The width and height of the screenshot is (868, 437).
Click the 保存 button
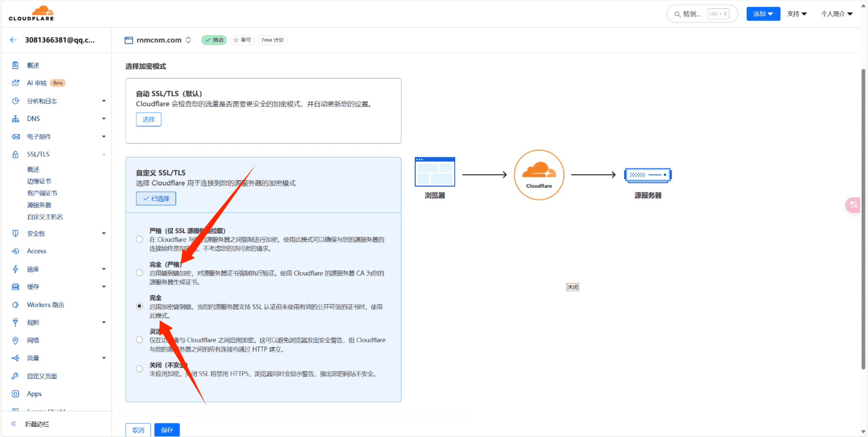pyautogui.click(x=167, y=430)
